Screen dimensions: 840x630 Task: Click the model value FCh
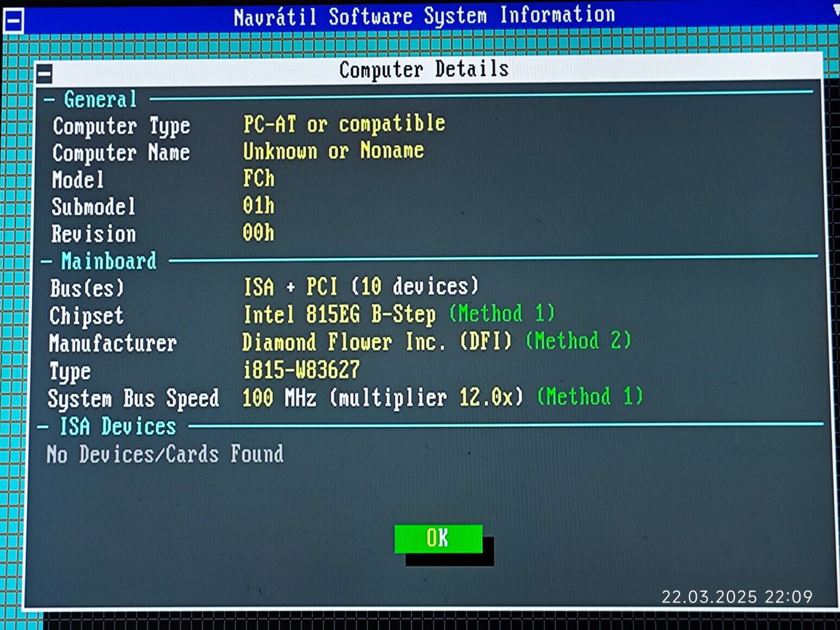pos(259,178)
